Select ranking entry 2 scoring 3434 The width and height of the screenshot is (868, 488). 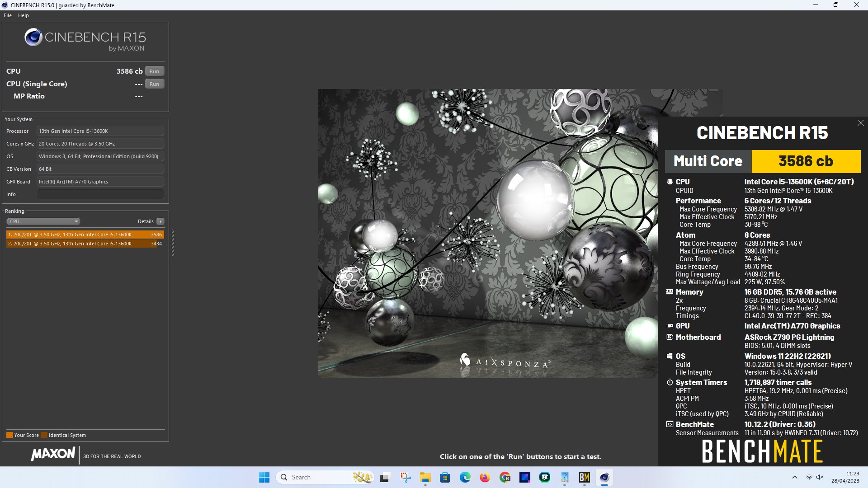point(85,244)
